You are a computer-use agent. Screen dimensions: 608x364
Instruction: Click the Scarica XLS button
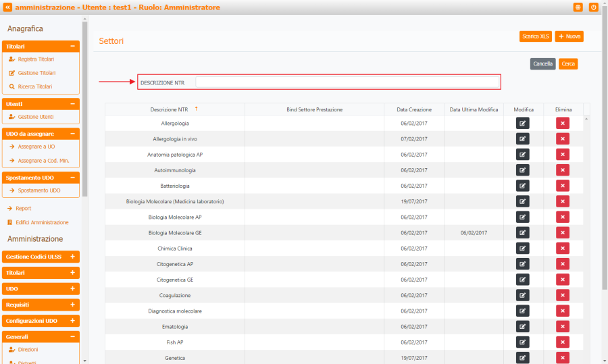[x=536, y=36]
